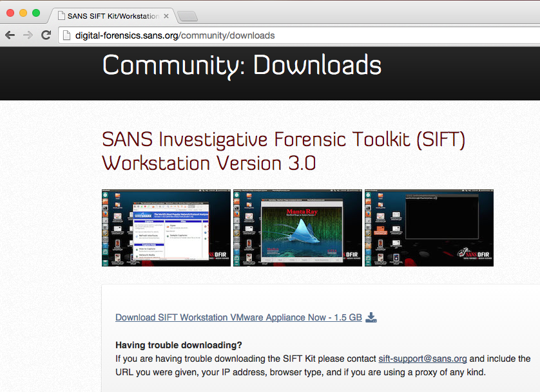
Task: Open Download SIFT Workstation VMware Appliance link
Action: pyautogui.click(x=238, y=317)
